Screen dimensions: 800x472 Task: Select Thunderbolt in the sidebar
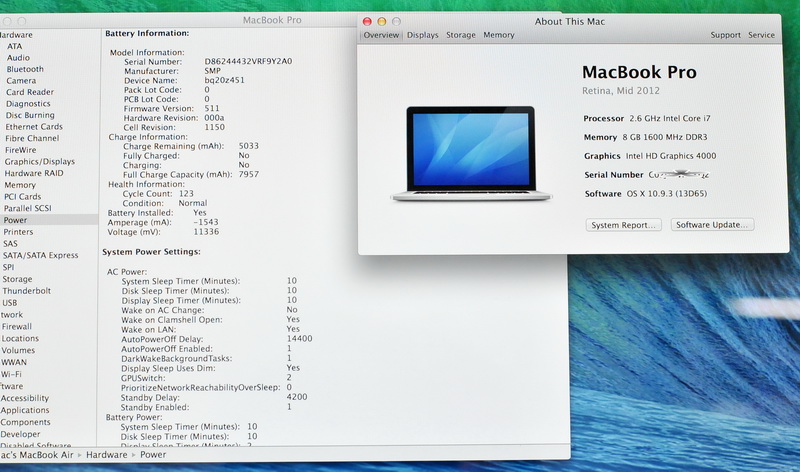click(27, 291)
